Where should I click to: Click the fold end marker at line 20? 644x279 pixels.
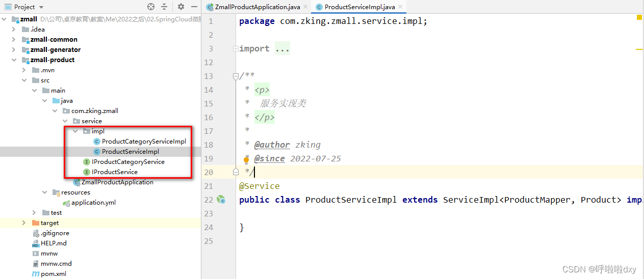click(235, 172)
